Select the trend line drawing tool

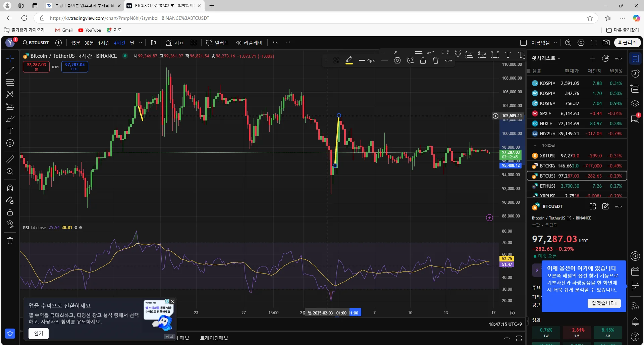[10, 70]
